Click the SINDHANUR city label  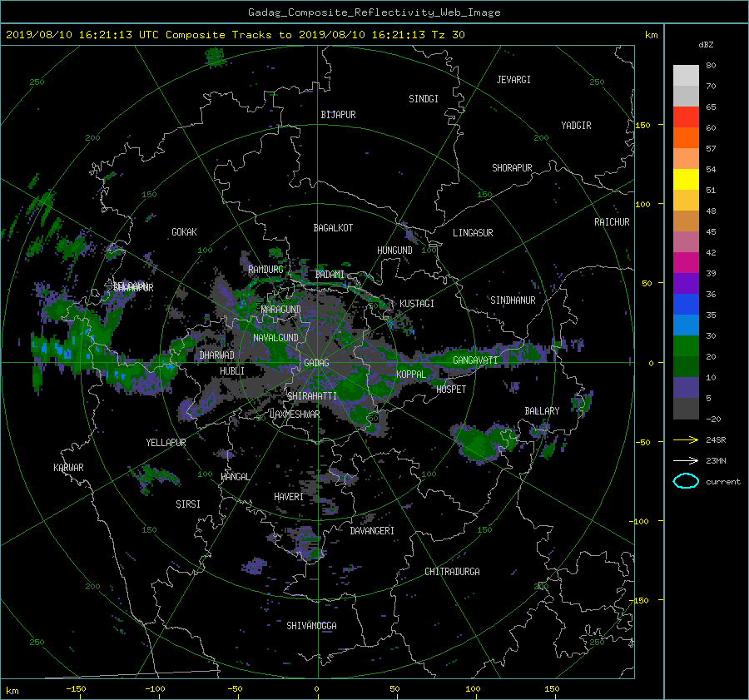(x=513, y=300)
